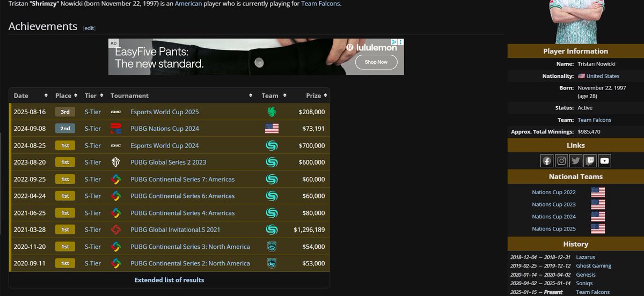Screen dimensions: 644x296
Task: Open the Genesis team link in History
Action: pyautogui.click(x=586, y=275)
